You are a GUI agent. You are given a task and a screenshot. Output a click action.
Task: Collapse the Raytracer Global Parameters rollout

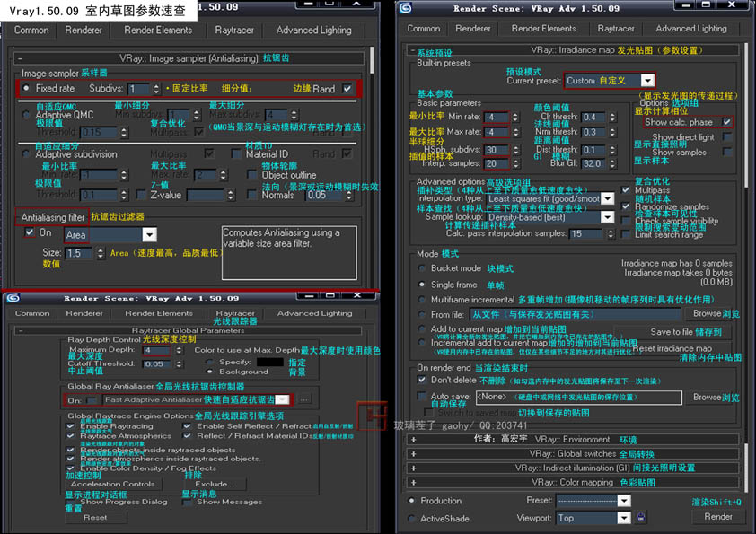click(188, 330)
